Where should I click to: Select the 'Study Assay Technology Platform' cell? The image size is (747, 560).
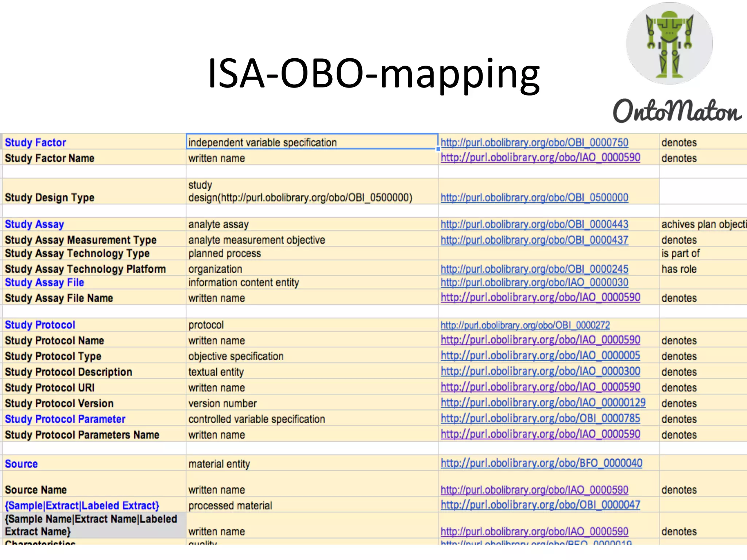[x=94, y=268]
